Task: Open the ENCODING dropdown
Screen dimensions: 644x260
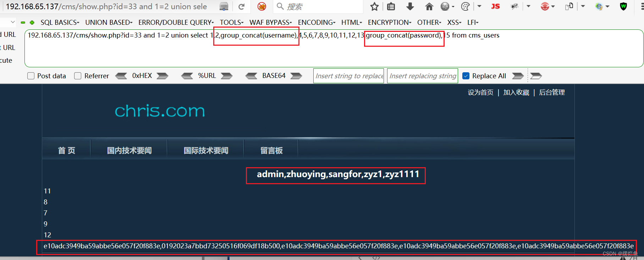Action: point(317,22)
